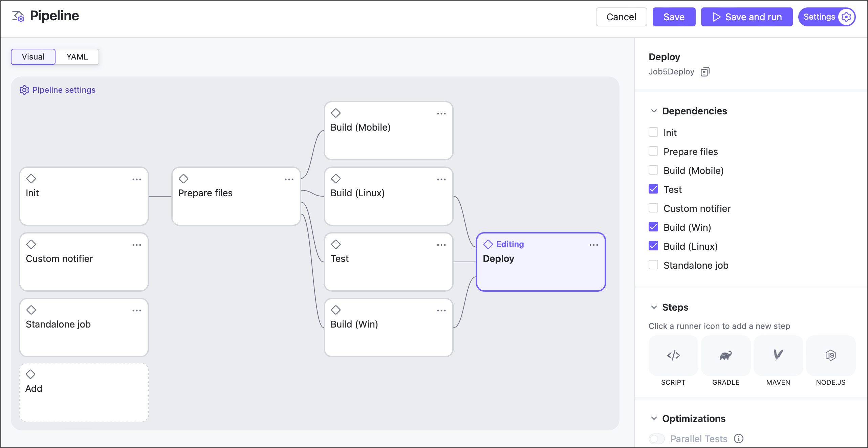Select the Add job placeholder card

tap(84, 392)
